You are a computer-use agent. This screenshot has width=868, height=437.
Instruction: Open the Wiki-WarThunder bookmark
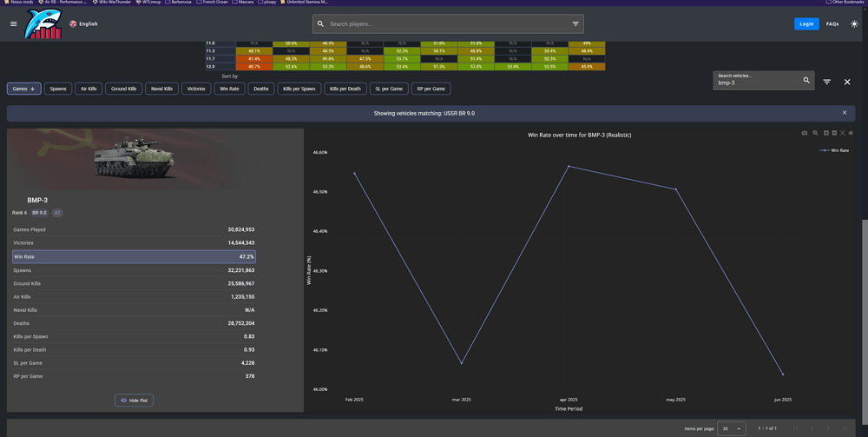point(112,3)
